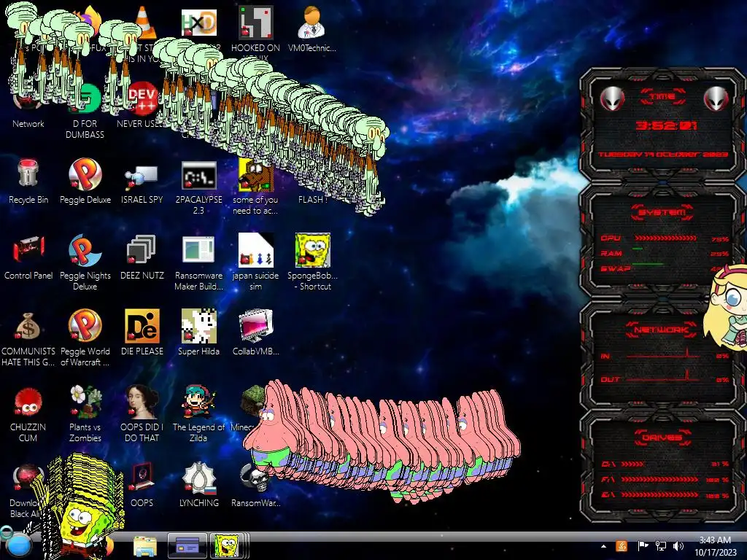Open the Action Center flag icon
747x560 pixels.
click(642, 545)
